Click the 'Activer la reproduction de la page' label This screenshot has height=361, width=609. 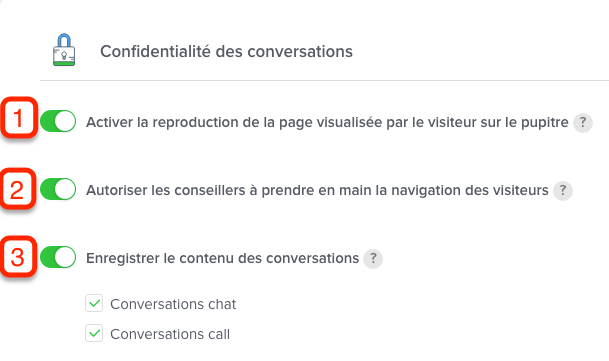point(327,123)
